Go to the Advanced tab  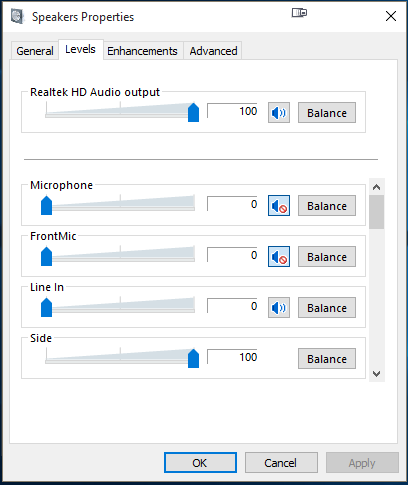point(213,51)
